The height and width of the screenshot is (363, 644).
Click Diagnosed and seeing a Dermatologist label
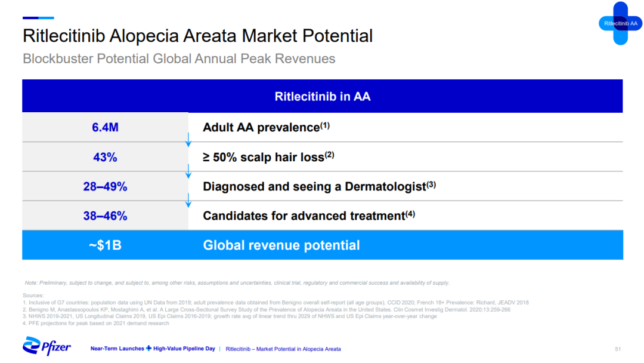319,186
